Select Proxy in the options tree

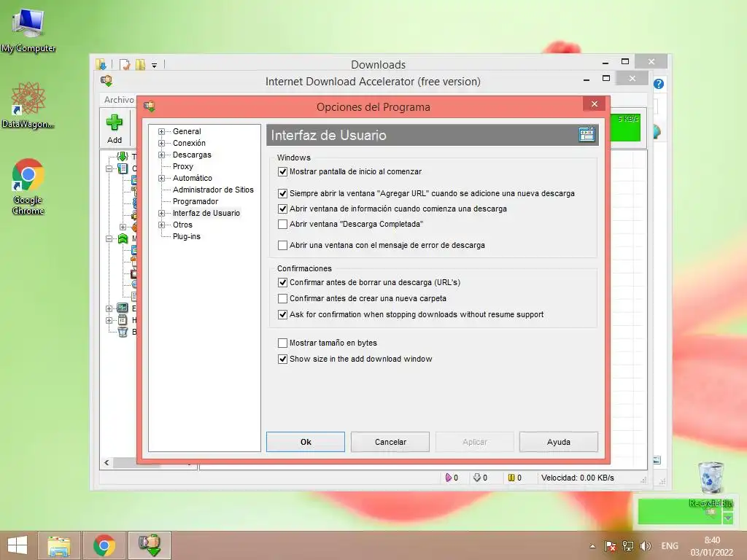(183, 166)
